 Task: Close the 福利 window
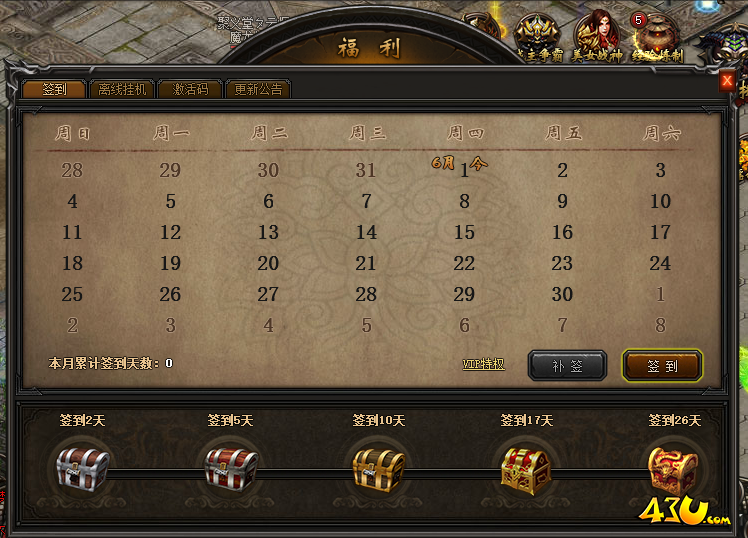click(727, 81)
